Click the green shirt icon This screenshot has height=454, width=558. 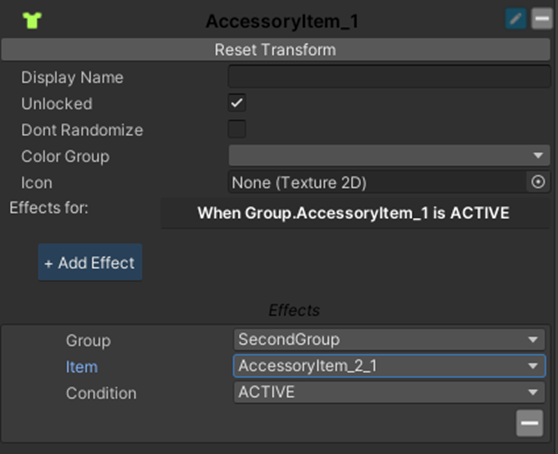tap(32, 20)
